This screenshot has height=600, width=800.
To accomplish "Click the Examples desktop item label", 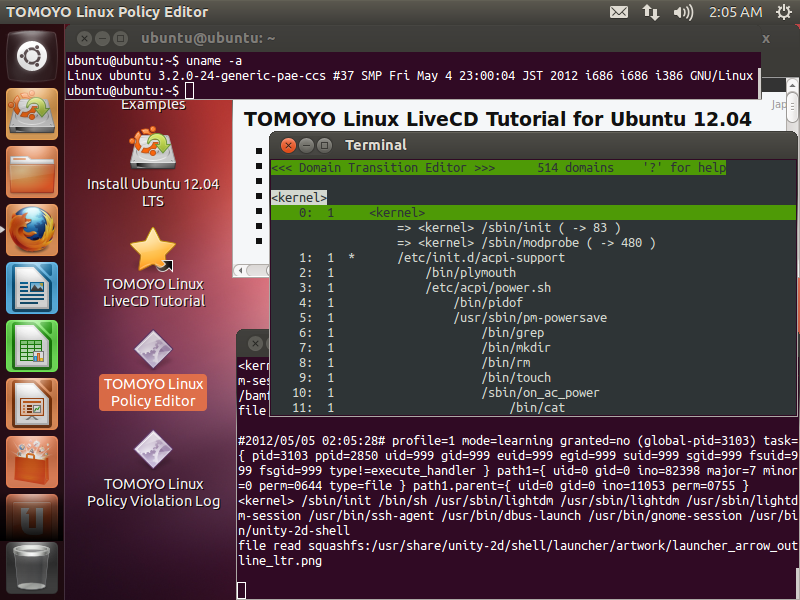I will coord(153,105).
